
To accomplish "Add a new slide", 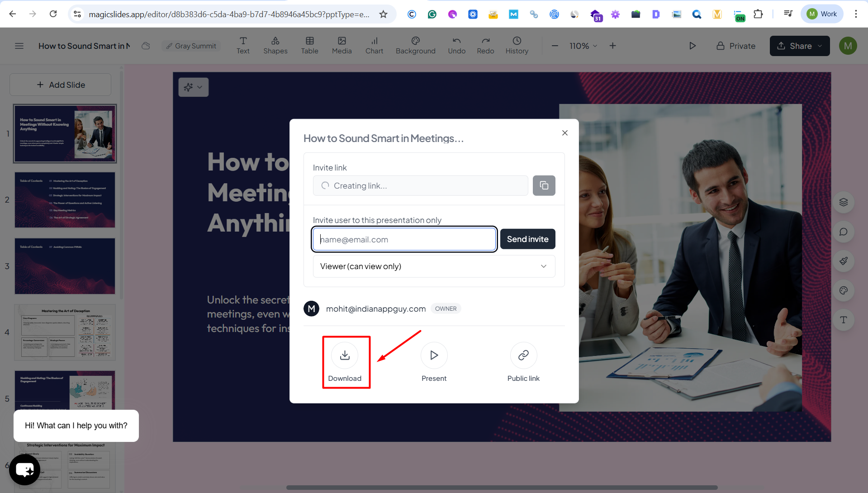I will coord(60,85).
